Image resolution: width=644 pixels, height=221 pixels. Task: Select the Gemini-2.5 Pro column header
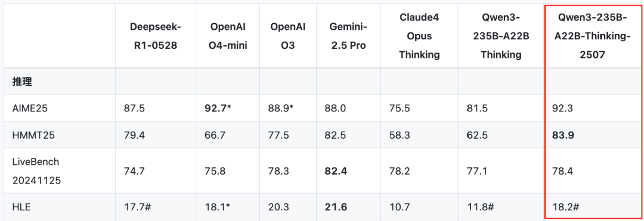point(348,36)
